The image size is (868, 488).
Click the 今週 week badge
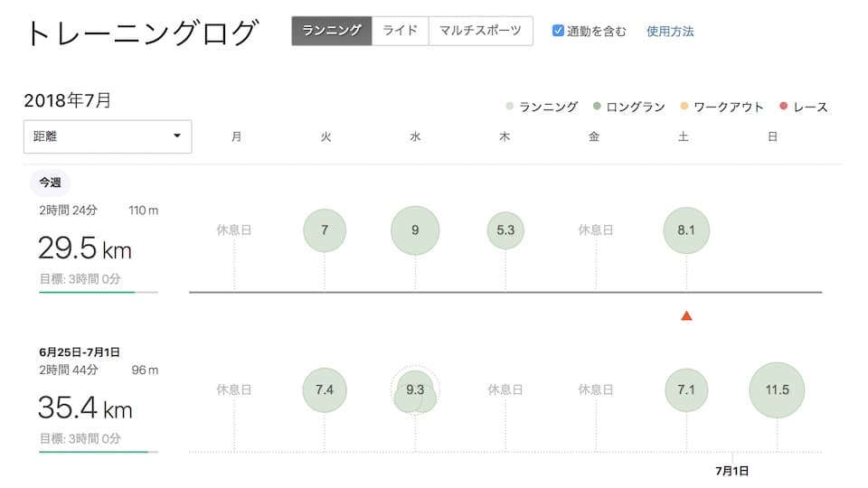pos(50,183)
